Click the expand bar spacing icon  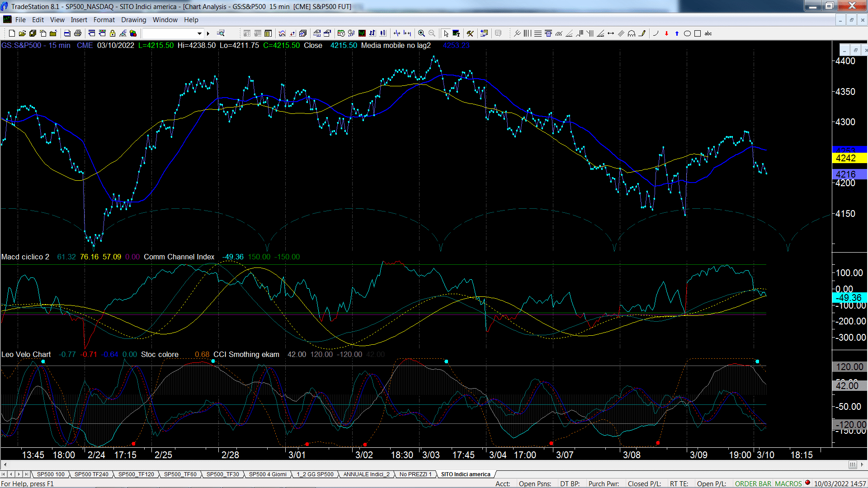[x=407, y=33]
